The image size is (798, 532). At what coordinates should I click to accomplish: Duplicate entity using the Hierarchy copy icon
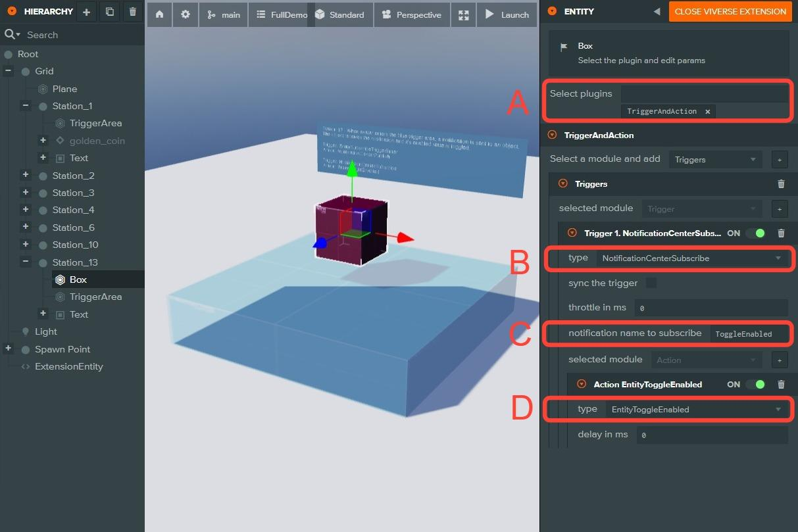tap(110, 12)
